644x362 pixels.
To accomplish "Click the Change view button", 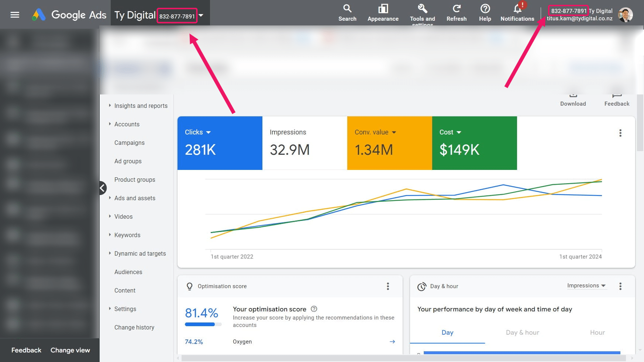I will pyautogui.click(x=70, y=350).
